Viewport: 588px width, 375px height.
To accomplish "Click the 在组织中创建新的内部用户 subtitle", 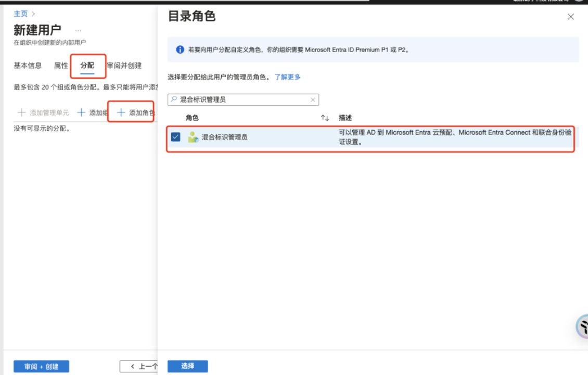I will point(50,42).
